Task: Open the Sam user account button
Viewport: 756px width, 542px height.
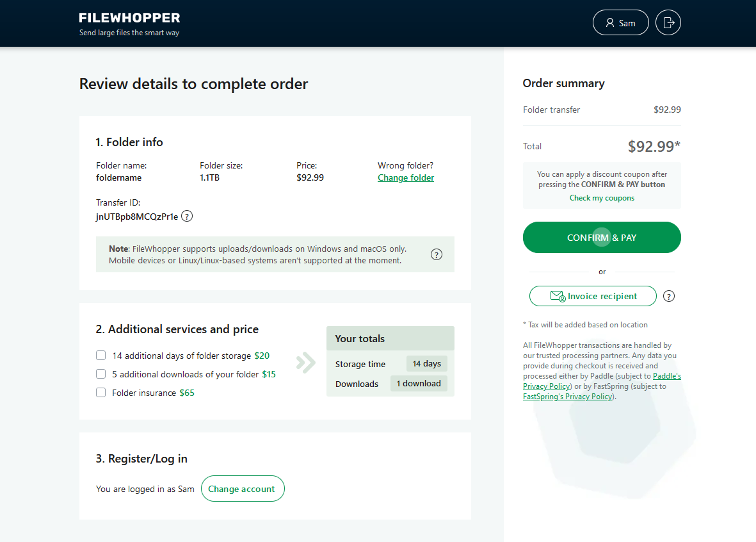Action: [x=620, y=22]
